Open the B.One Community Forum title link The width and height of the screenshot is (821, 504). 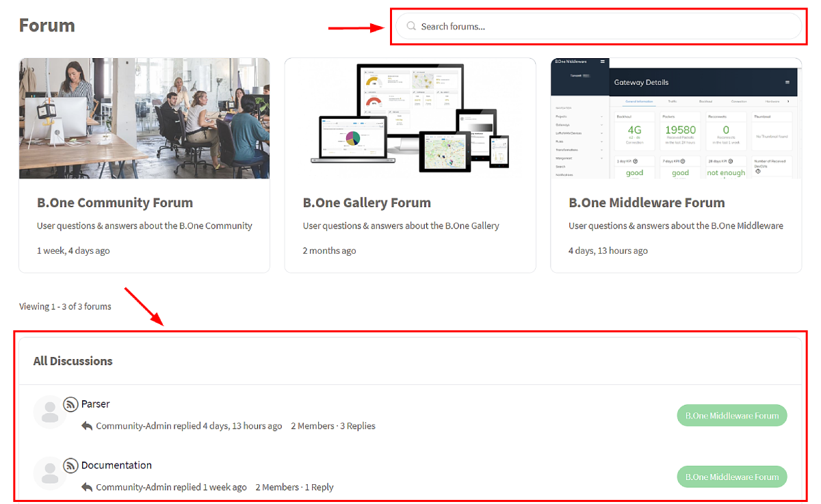pyautogui.click(x=115, y=203)
